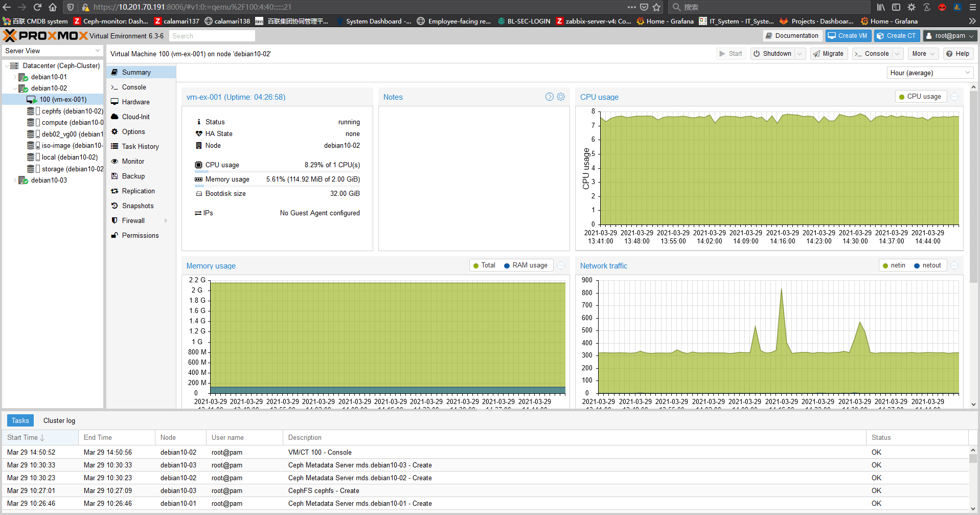980x515 pixels.
Task: Open the Replication section
Action: pyautogui.click(x=141, y=191)
